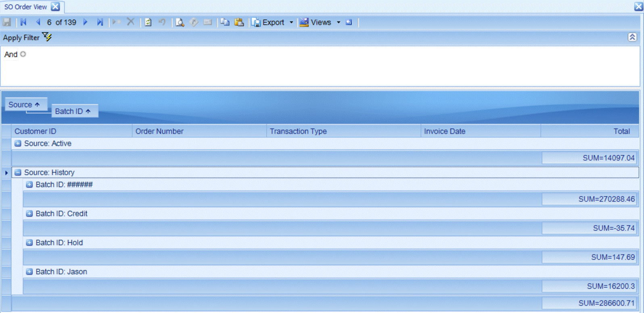Collapse the filter panel with chevron
The image size is (644, 313).
tap(632, 37)
